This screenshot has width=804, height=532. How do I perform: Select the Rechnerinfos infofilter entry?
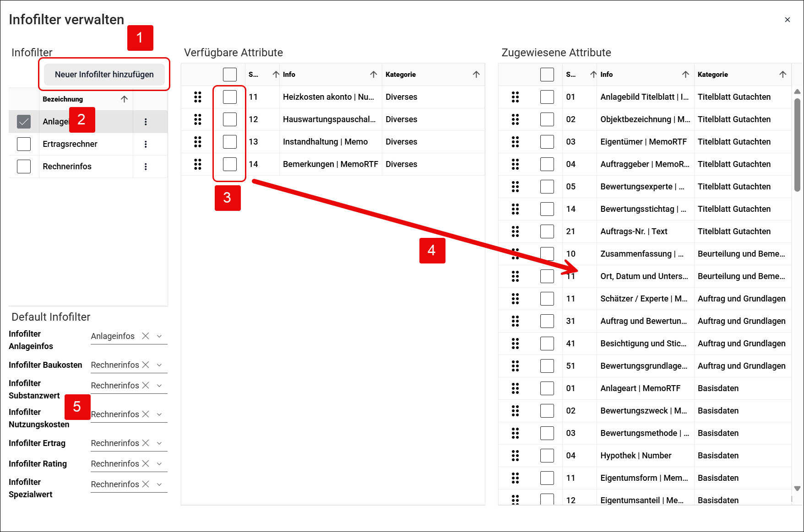point(67,167)
